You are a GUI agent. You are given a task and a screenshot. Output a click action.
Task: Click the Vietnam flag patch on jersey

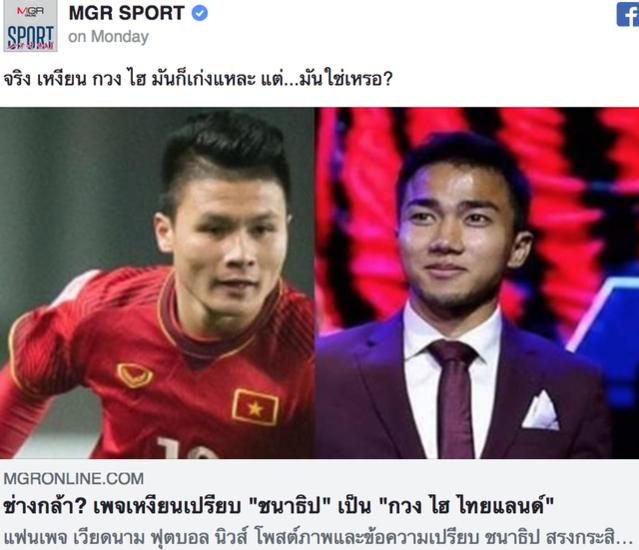click(256, 407)
